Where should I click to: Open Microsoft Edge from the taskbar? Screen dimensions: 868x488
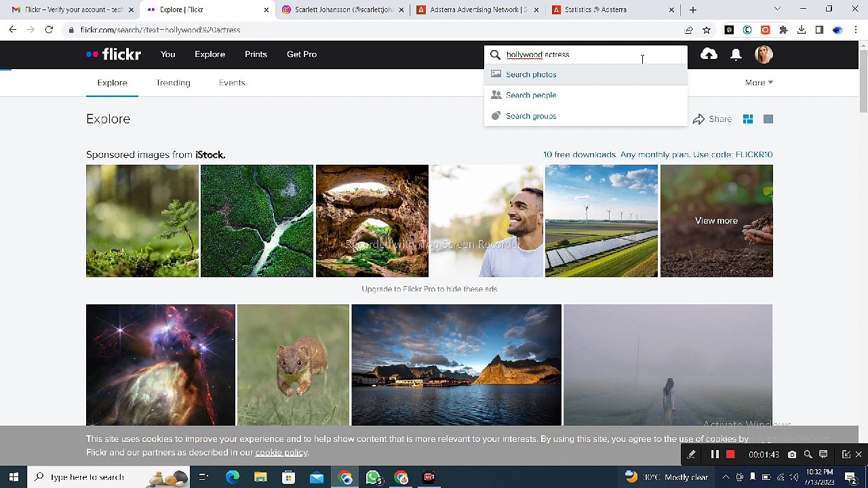(x=233, y=477)
